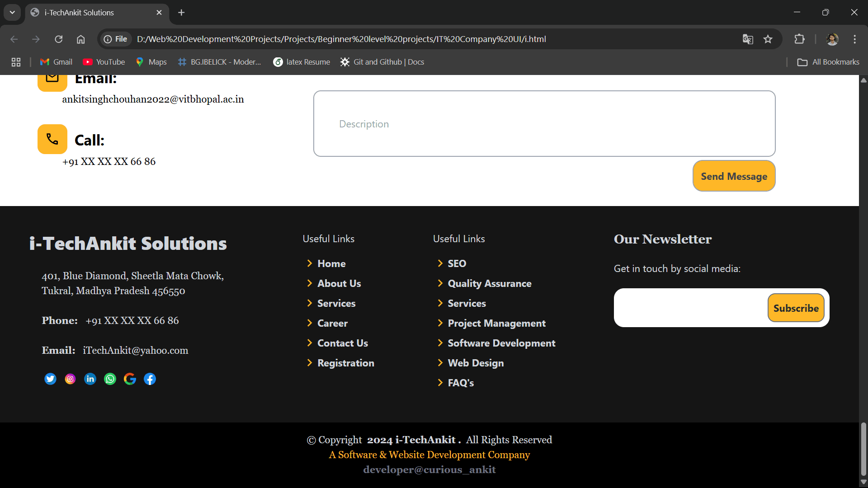Open the Software Development link
Screen dimensions: 868x488
[x=501, y=343]
